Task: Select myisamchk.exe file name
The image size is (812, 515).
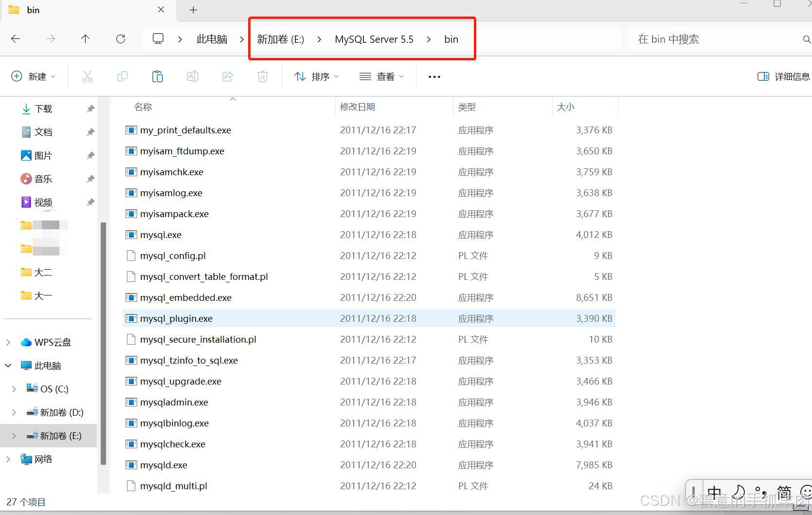Action: (x=172, y=172)
